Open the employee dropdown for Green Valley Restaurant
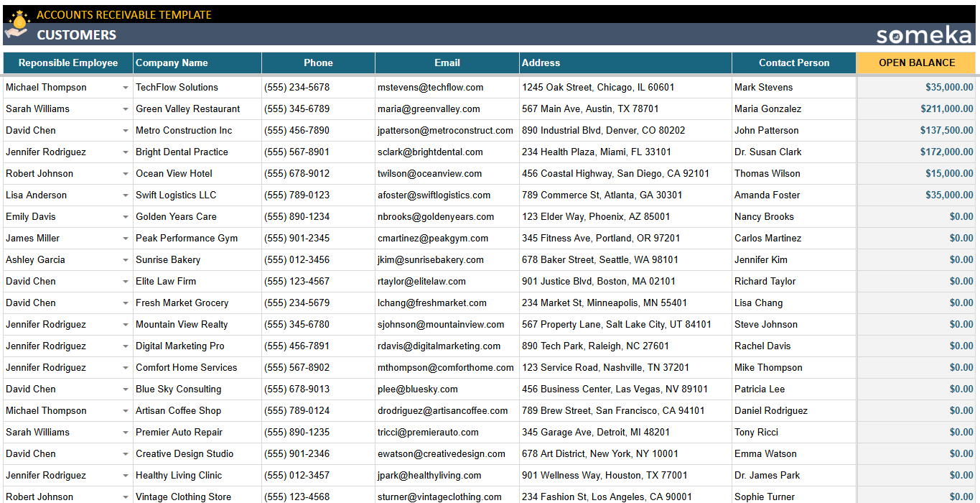This screenshot has height=503, width=980. [x=123, y=109]
